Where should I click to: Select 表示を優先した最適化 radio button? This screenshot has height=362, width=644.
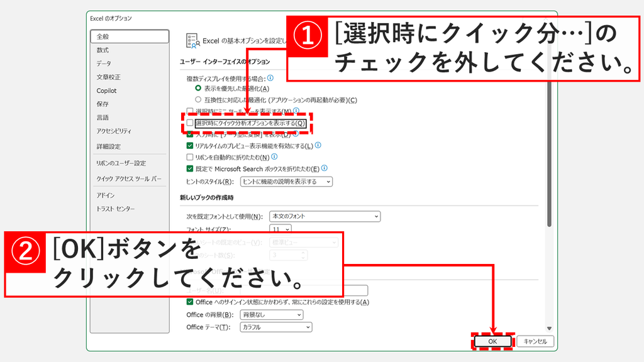click(198, 88)
